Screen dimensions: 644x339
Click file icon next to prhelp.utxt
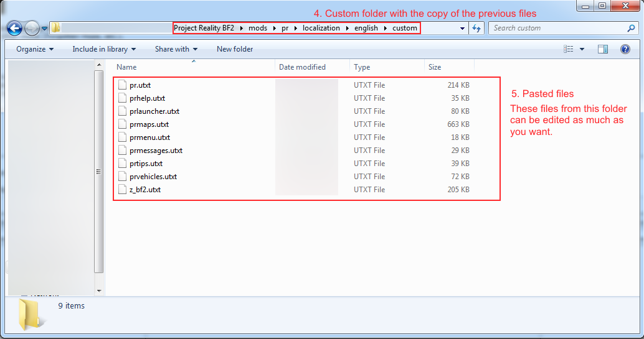pyautogui.click(x=122, y=98)
